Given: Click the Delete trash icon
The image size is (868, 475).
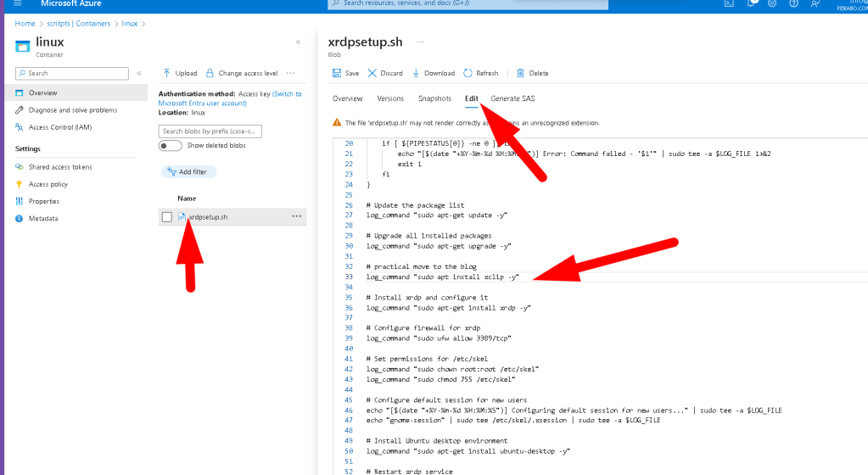Looking at the screenshot, I should (x=520, y=73).
